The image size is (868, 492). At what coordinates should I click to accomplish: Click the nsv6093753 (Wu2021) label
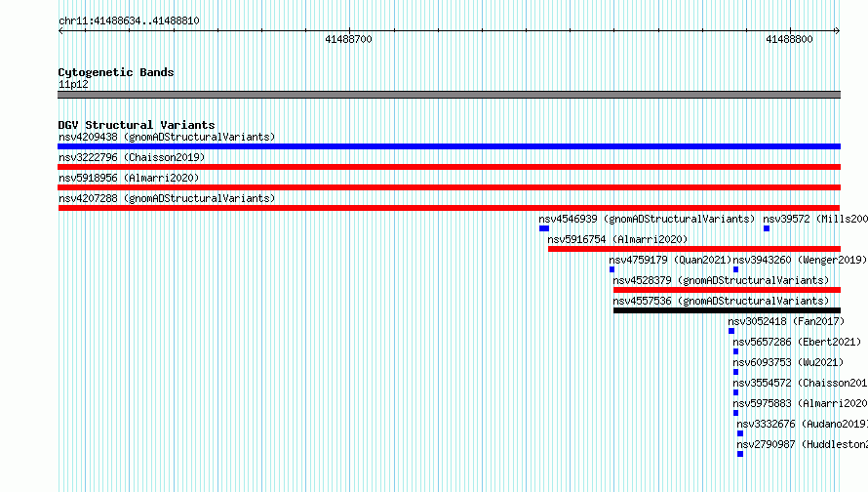coord(788,362)
